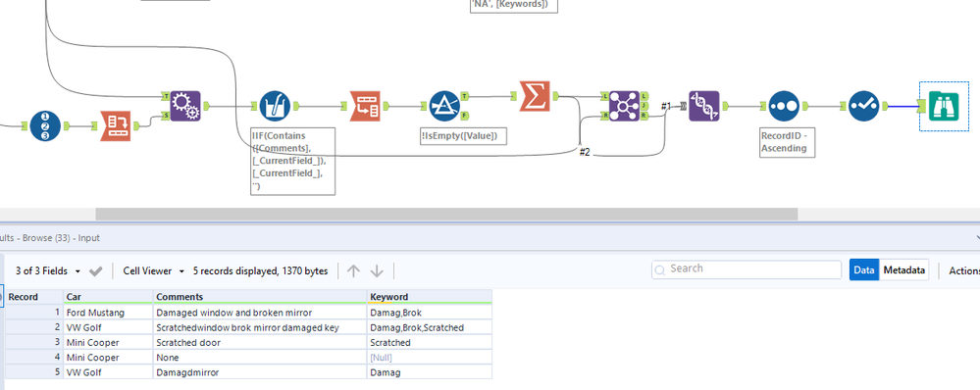Open the '3 of 3 Fields' dropdown

pyautogui.click(x=48, y=270)
